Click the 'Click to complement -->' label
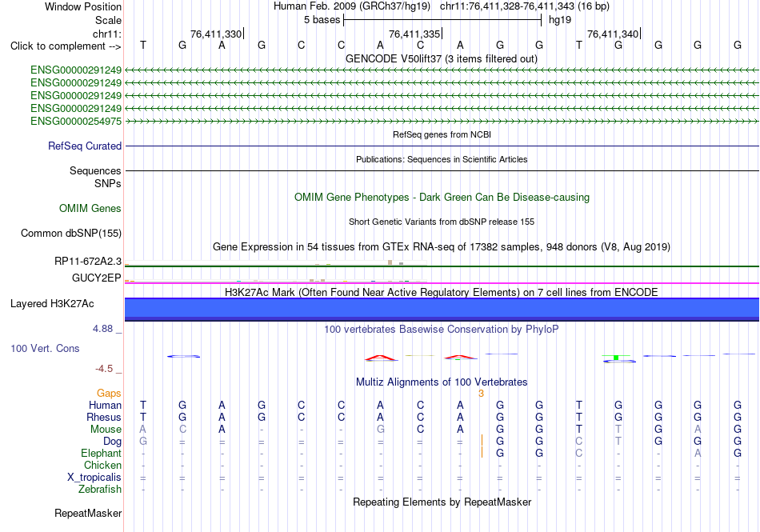Image resolution: width=760 pixels, height=532 pixels. pyautogui.click(x=66, y=46)
